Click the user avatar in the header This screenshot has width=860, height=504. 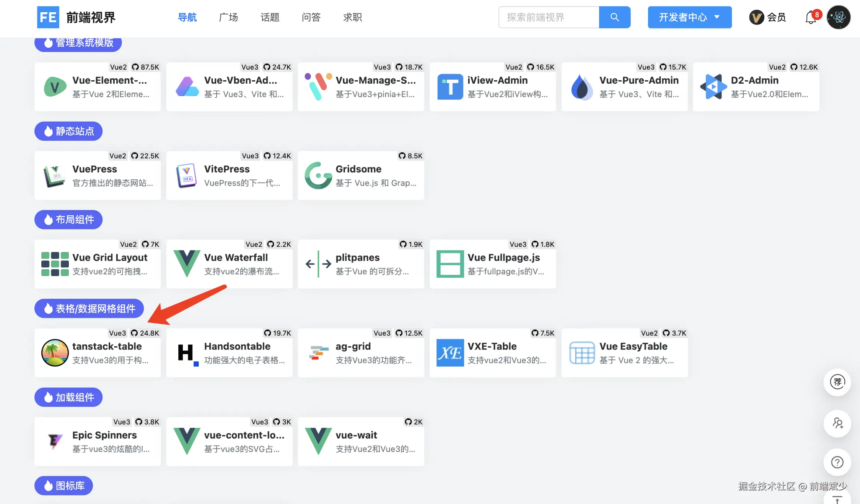pyautogui.click(x=838, y=17)
